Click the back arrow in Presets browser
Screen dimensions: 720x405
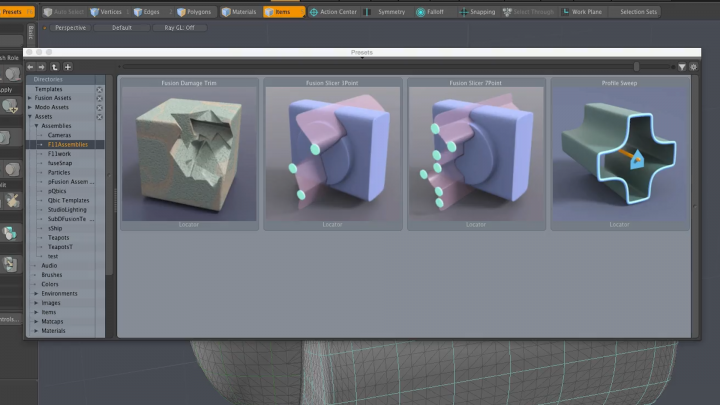click(x=31, y=66)
